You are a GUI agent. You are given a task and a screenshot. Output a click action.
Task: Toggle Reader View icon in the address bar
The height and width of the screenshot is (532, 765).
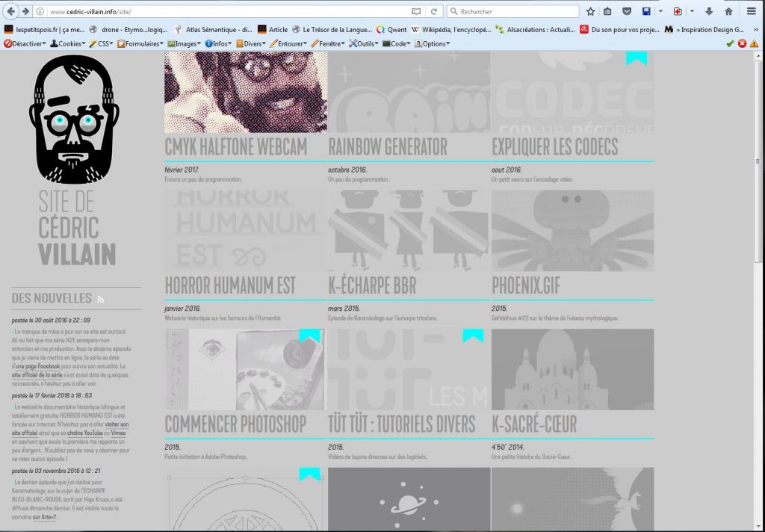point(416,11)
